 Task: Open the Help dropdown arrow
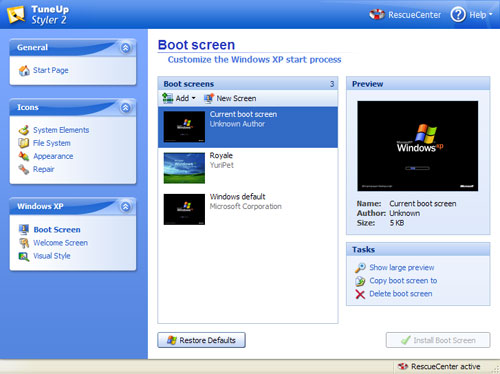click(x=490, y=15)
